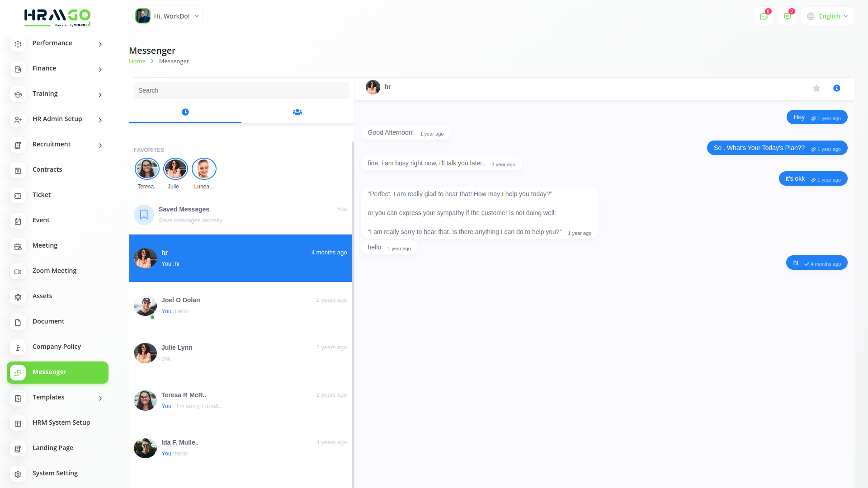Screen dimensions: 868x488
Task: Open the second message notification icon
Action: (x=787, y=16)
